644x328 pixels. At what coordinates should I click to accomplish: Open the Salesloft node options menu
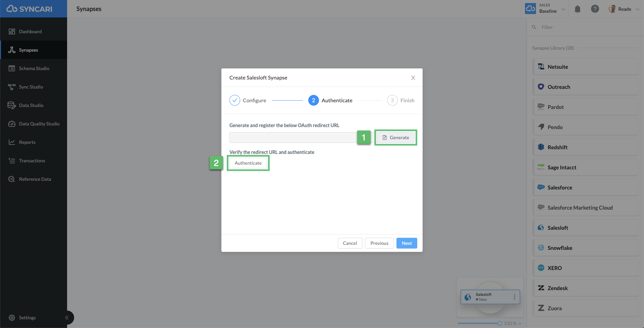pyautogui.click(x=515, y=297)
